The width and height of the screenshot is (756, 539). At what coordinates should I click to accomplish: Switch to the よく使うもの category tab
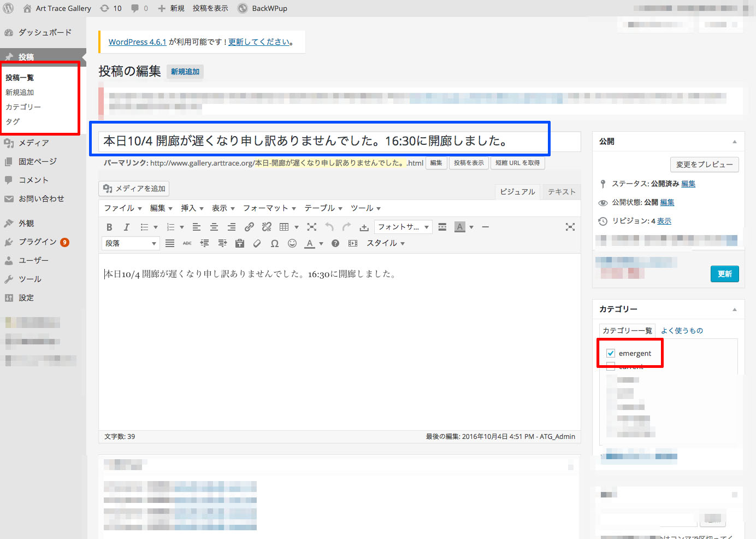(x=682, y=331)
